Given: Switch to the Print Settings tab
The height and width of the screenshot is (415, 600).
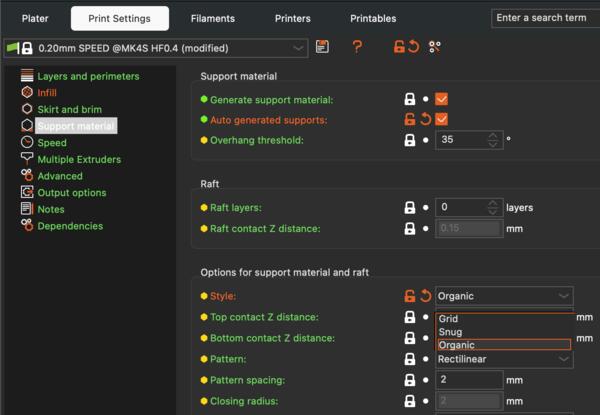Looking at the screenshot, I should pyautogui.click(x=120, y=18).
